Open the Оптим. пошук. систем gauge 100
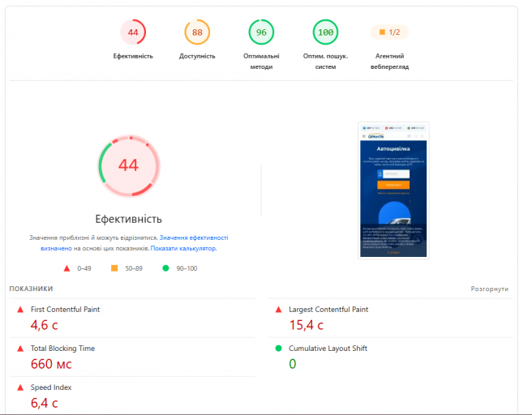This screenshot has height=415, width=532. 325,32
